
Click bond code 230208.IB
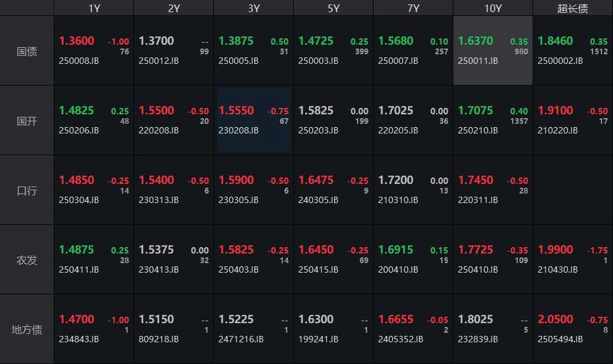(238, 130)
